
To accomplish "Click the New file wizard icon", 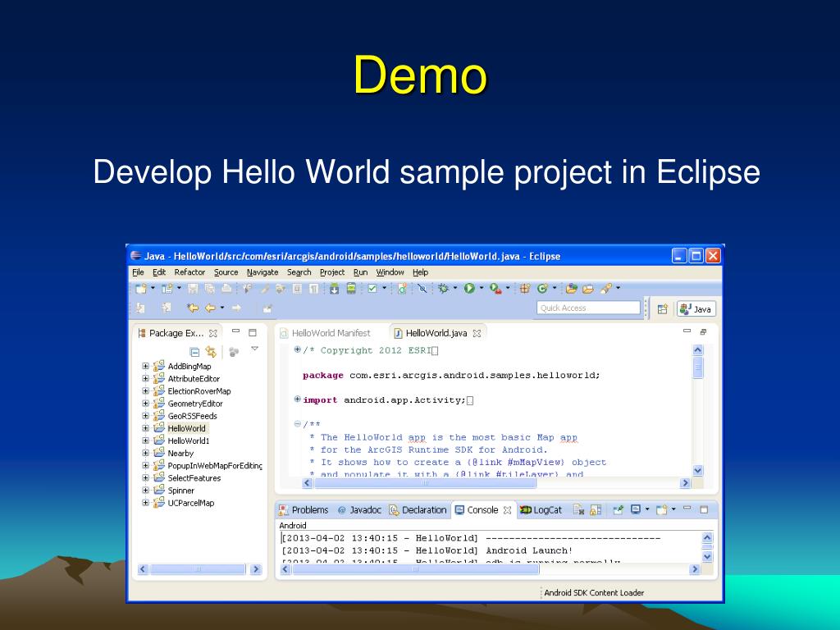I will tap(141, 289).
